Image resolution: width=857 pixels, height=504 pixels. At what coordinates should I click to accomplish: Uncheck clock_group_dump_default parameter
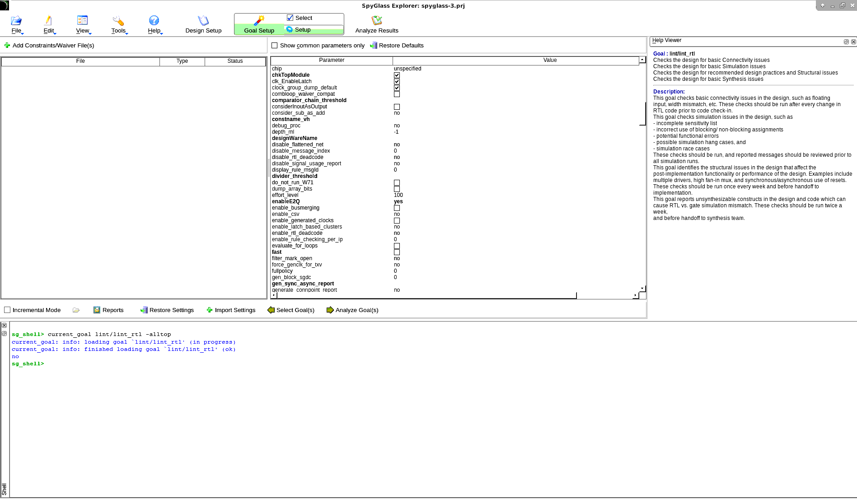point(397,88)
